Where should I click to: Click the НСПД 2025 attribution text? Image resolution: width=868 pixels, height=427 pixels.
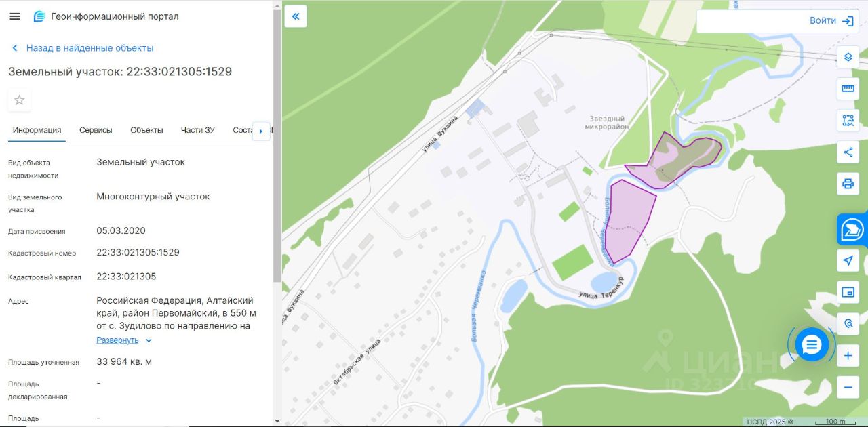click(770, 422)
